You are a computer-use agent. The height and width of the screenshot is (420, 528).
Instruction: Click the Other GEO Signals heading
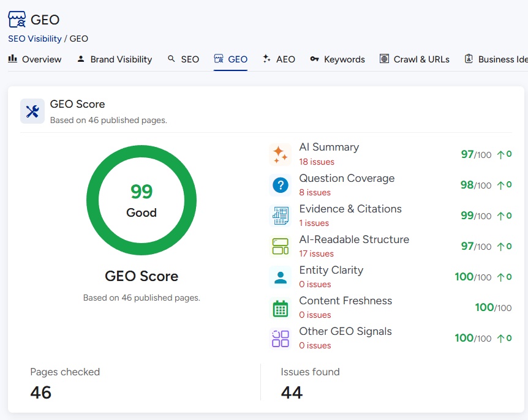pos(345,331)
